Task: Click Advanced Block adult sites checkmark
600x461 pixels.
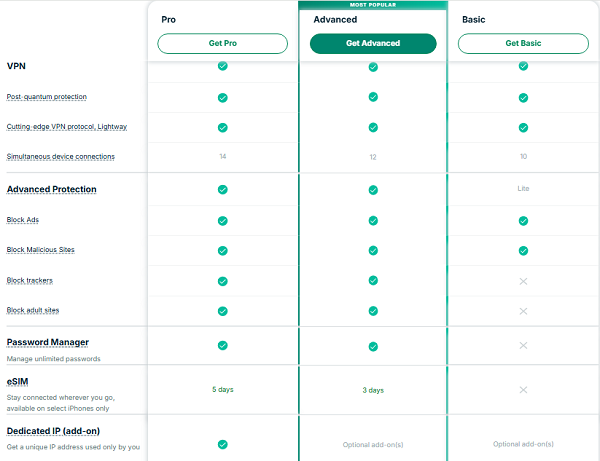Action: coord(373,311)
